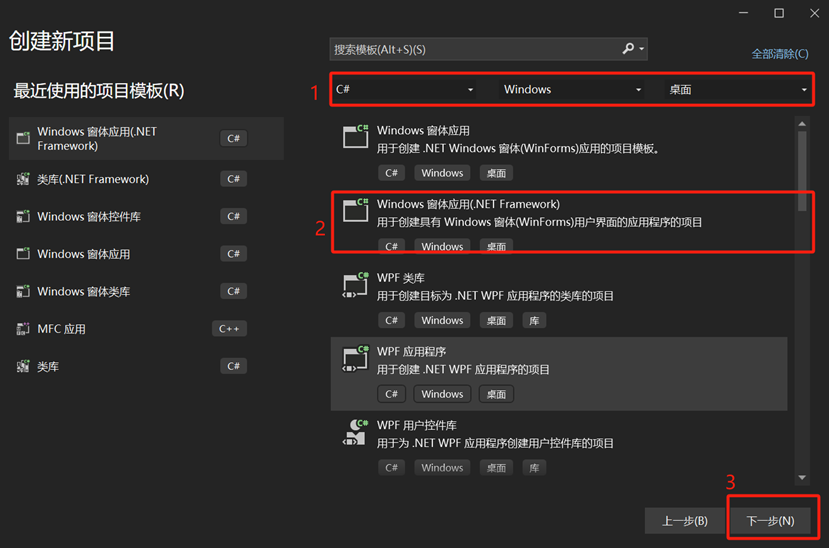The width and height of the screenshot is (829, 548).
Task: Click the Windows 窗体控件库 icon in recent templates
Action: pos(23,217)
